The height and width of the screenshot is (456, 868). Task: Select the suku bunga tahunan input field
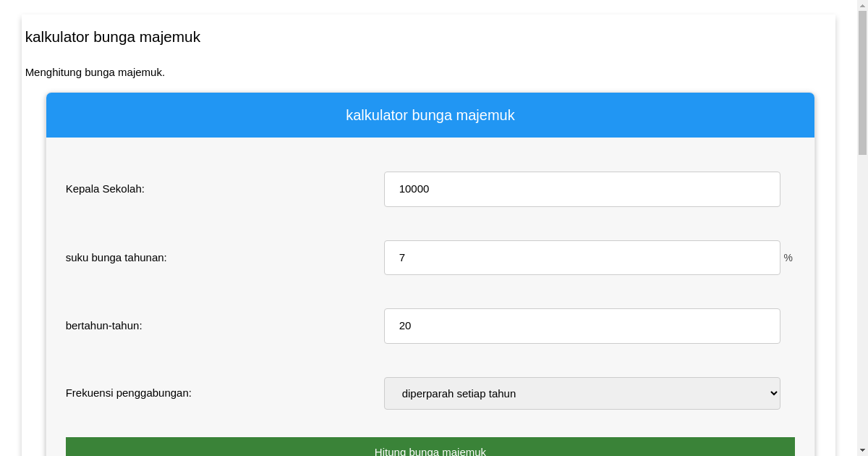[582, 258]
